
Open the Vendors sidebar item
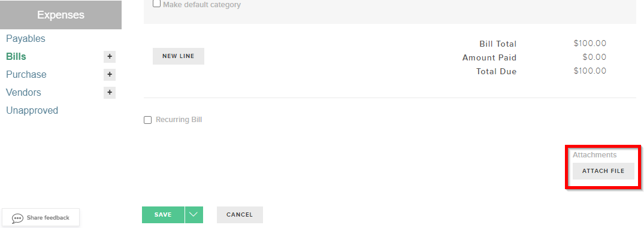pyautogui.click(x=23, y=93)
